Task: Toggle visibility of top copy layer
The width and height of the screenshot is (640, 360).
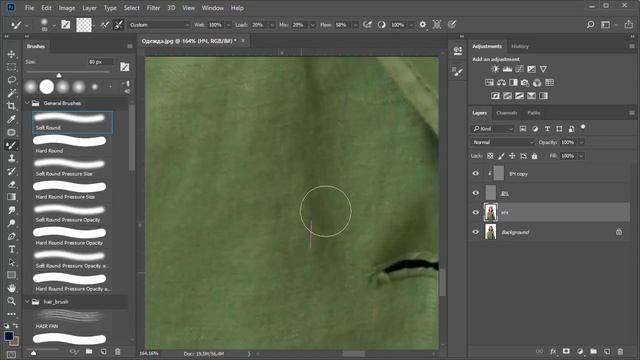Action: point(476,173)
